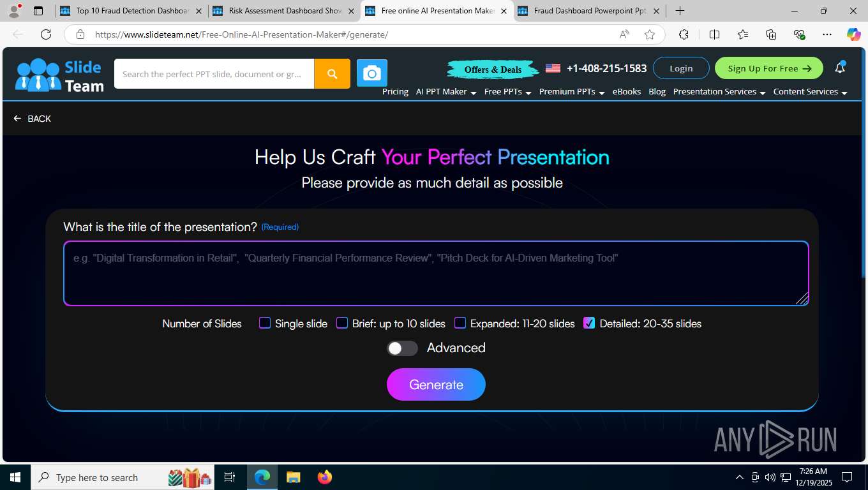The height and width of the screenshot is (490, 868).
Task: Switch to Top 10 Fraud Detection Dashboard tab
Action: click(130, 11)
